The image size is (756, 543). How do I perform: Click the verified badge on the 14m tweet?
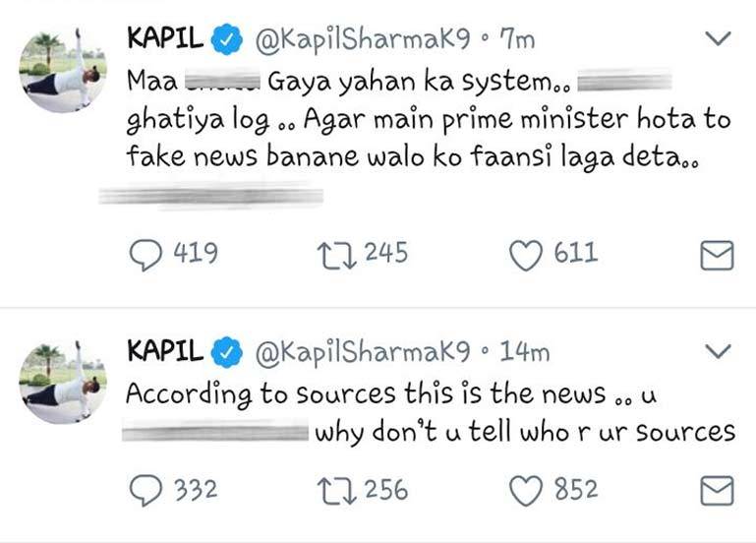click(x=226, y=352)
